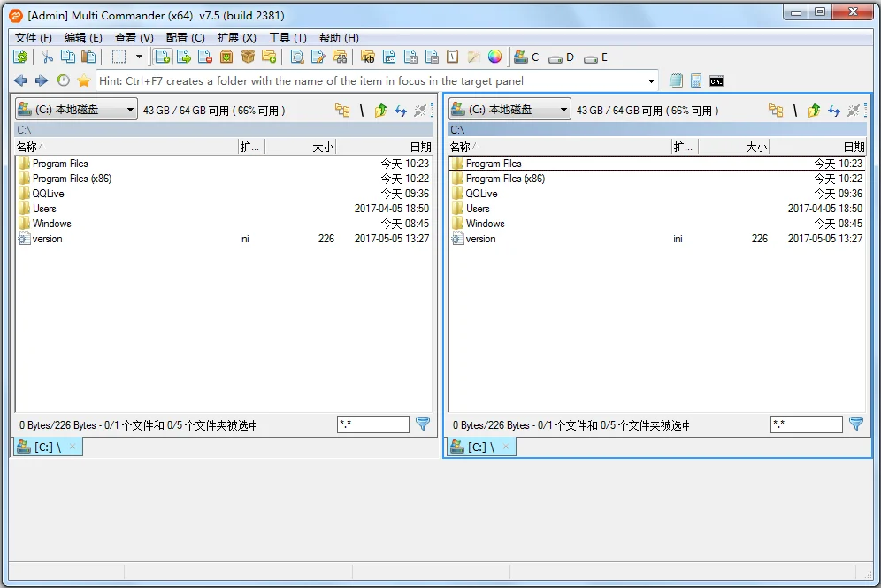Viewport: 881px width, 588px height.
Task: Click the favorites star icon
Action: click(x=83, y=80)
